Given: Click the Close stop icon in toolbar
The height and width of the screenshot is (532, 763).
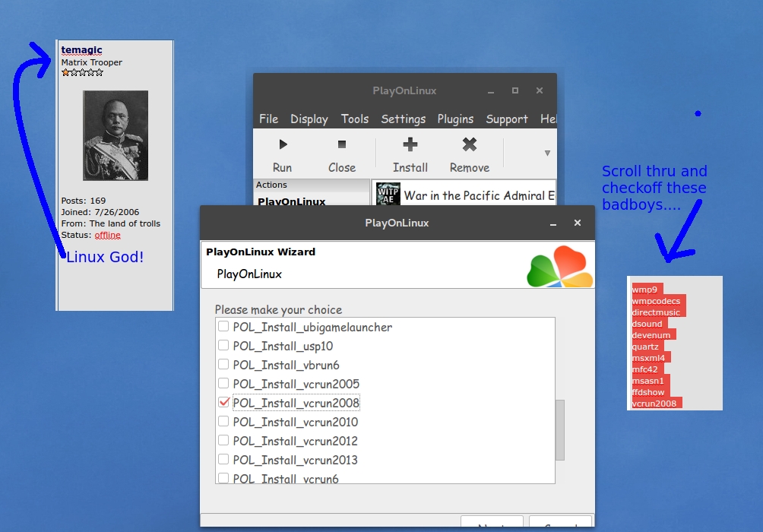Looking at the screenshot, I should (341, 144).
